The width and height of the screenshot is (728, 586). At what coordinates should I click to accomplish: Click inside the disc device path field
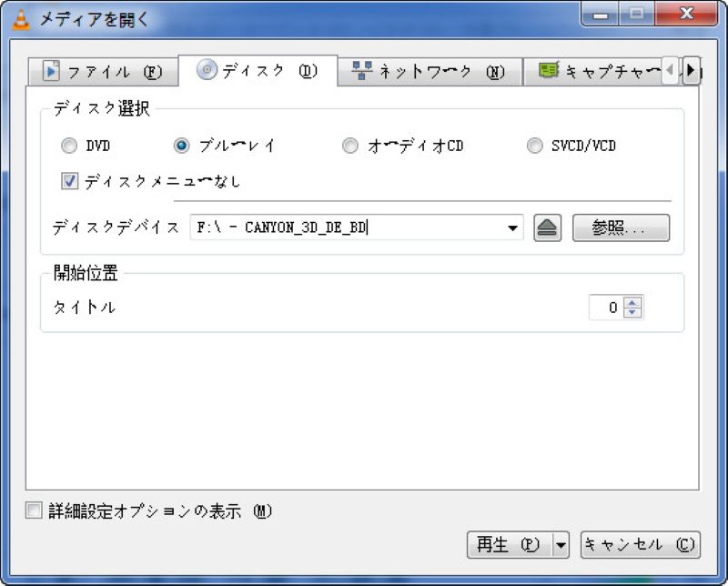tap(346, 227)
